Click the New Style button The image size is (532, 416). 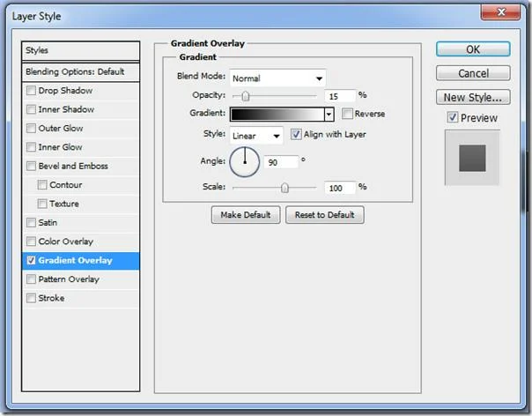(473, 97)
